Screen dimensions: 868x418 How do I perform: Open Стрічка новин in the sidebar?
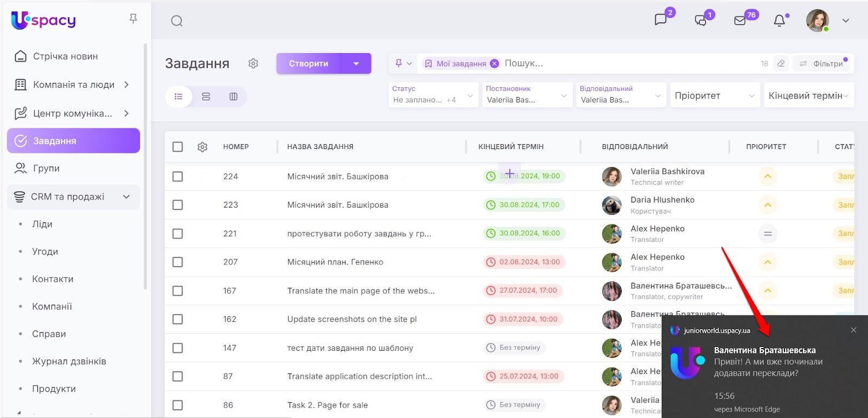point(65,56)
